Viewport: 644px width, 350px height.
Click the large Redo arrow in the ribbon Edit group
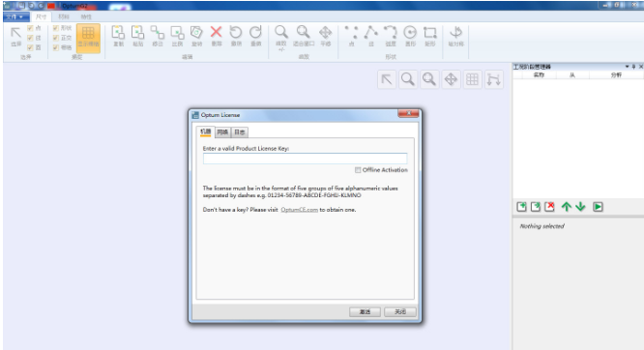[x=255, y=36]
